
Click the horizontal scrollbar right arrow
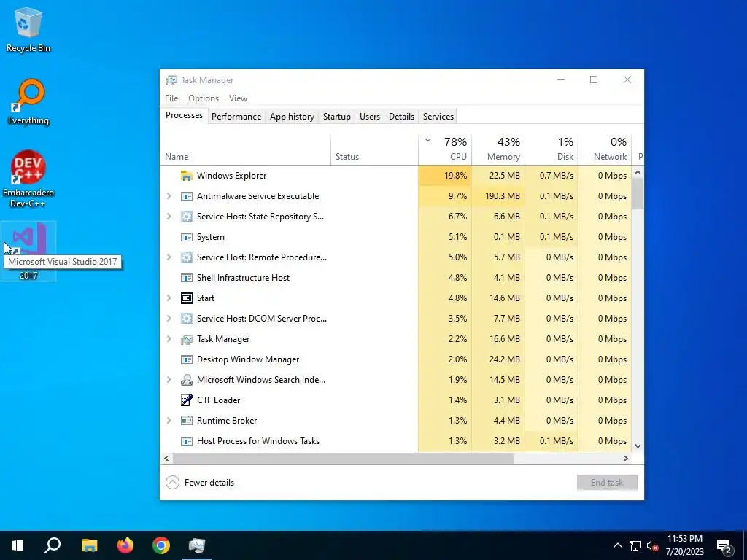tap(626, 459)
